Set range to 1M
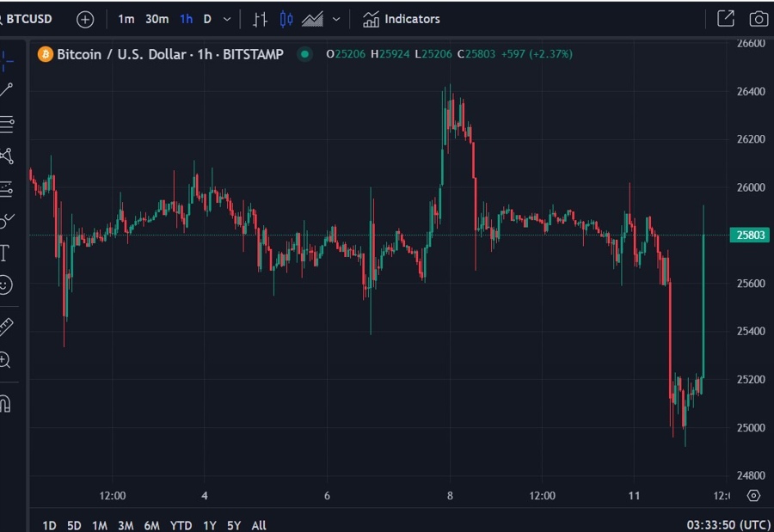774x532 pixels. tap(100, 525)
